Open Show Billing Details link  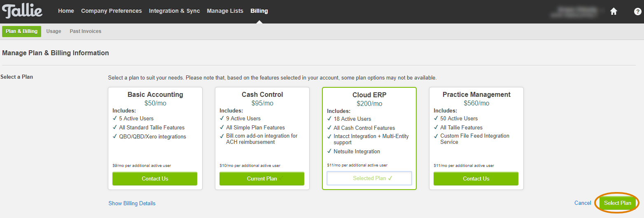click(x=132, y=204)
